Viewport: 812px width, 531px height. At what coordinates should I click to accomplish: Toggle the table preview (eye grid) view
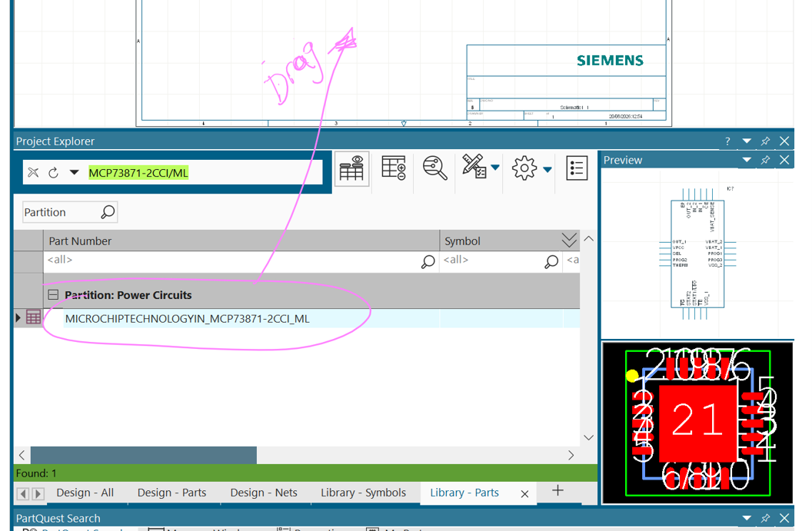pyautogui.click(x=351, y=168)
